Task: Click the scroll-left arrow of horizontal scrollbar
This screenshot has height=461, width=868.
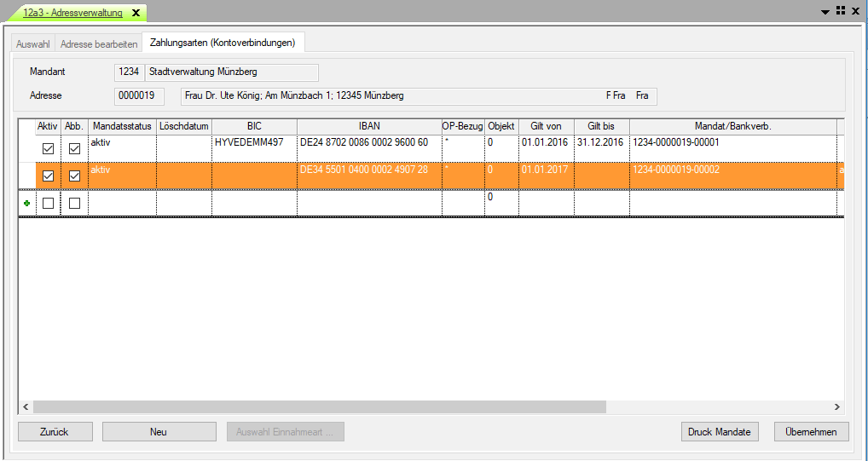Action: tap(25, 407)
